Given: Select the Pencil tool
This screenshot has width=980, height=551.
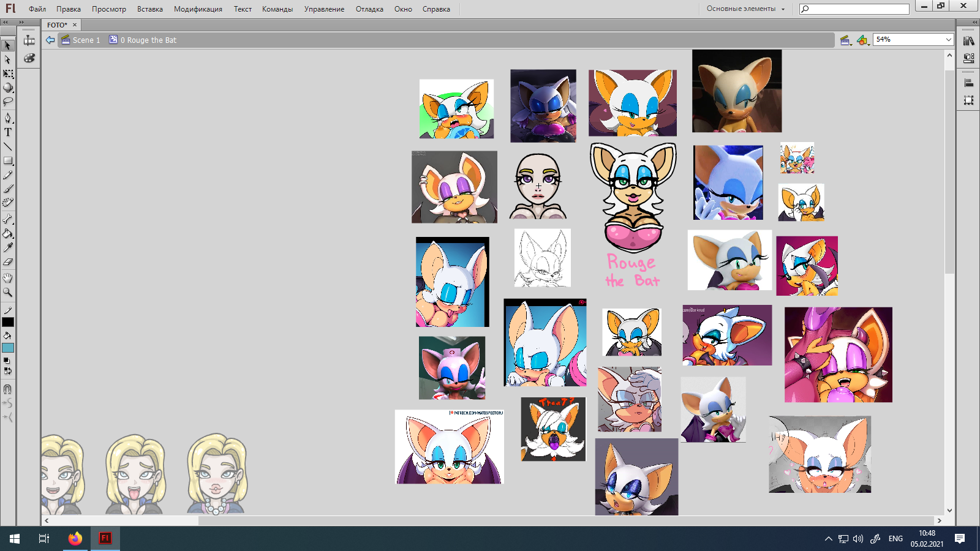Looking at the screenshot, I should 8,175.
